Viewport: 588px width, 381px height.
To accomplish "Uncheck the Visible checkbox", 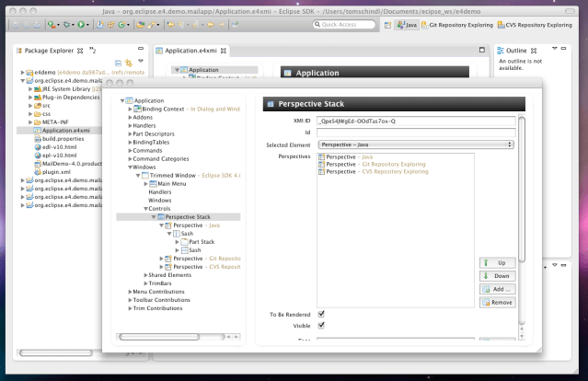I will click(321, 325).
